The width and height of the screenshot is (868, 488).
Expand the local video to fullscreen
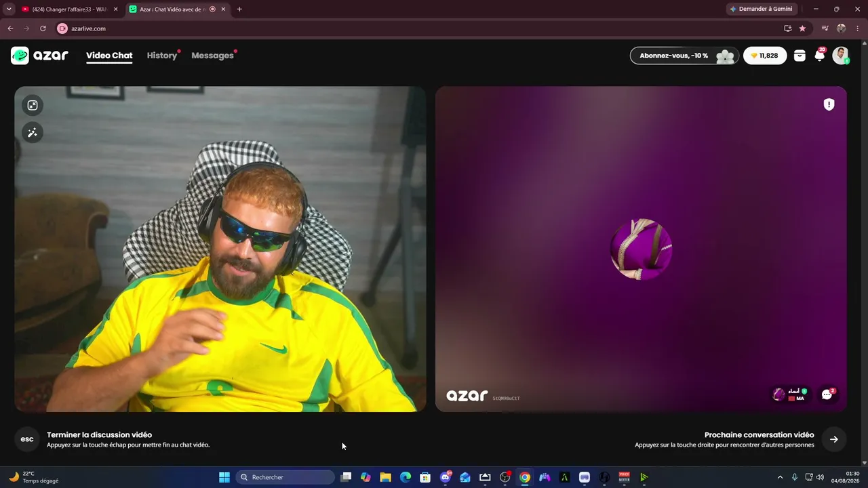[x=33, y=105]
